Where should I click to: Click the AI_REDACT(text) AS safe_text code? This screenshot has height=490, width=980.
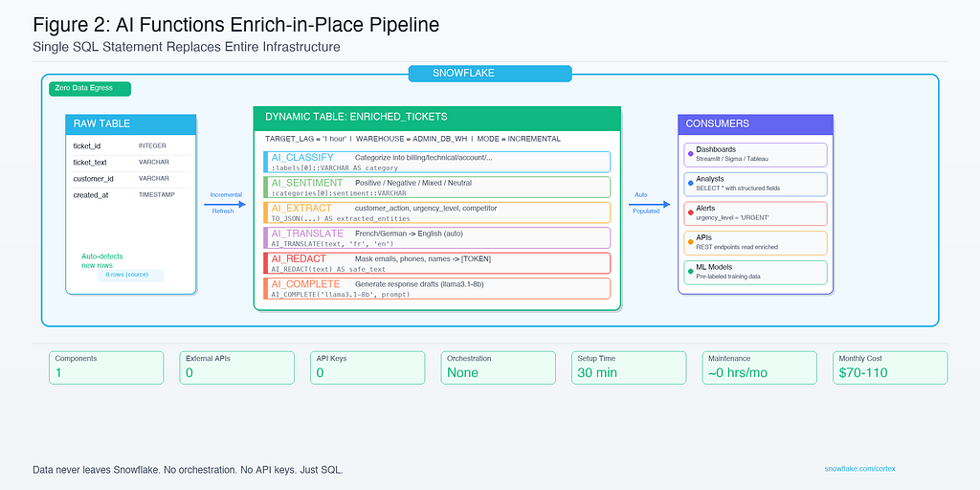[328, 269]
